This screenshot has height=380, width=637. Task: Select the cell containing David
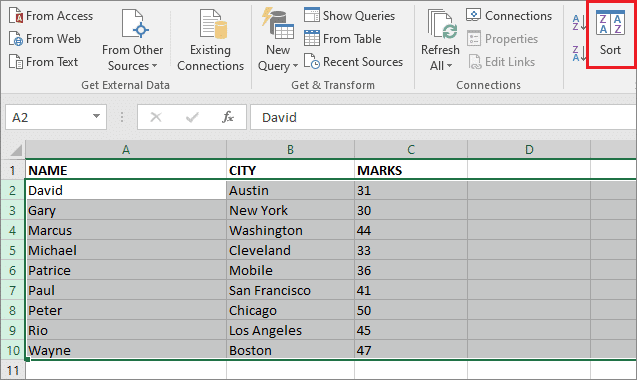pyautogui.click(x=126, y=190)
